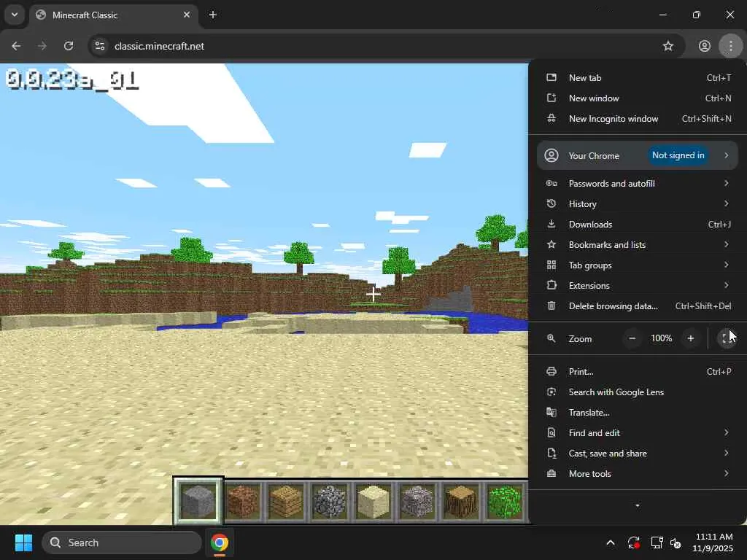Viewport: 747px width, 560px height.
Task: Enter fullscreen mode from Zoom row
Action: 727,338
